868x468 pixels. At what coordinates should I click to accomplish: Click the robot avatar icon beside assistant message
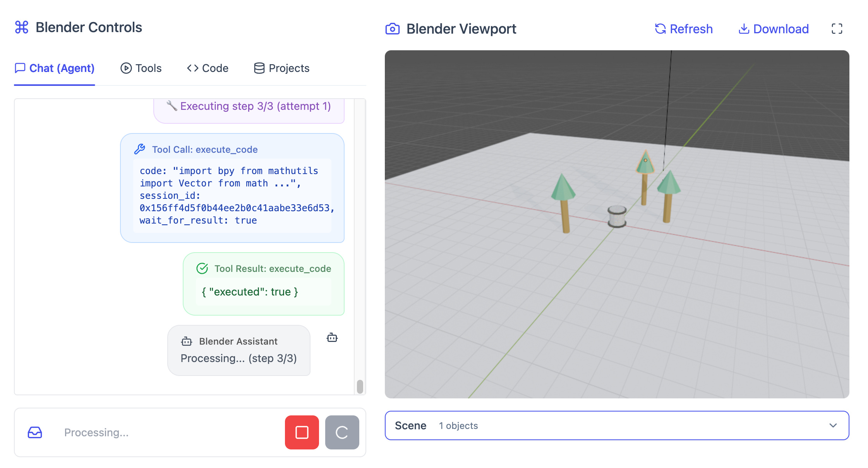(332, 338)
